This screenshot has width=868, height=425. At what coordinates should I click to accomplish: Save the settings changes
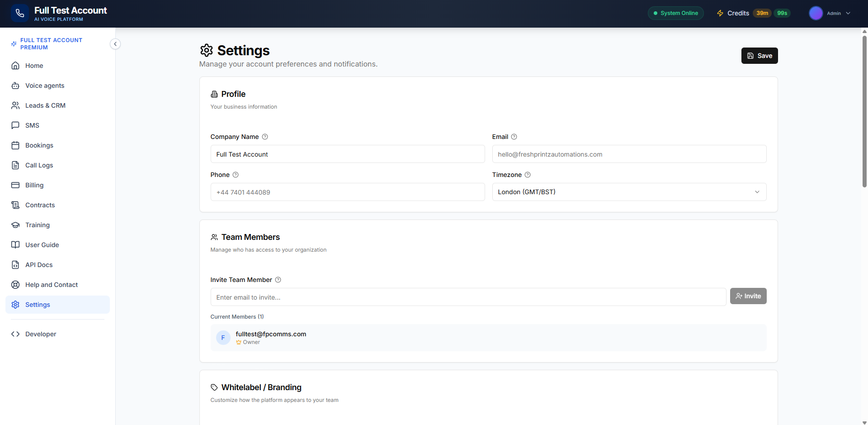coord(759,56)
